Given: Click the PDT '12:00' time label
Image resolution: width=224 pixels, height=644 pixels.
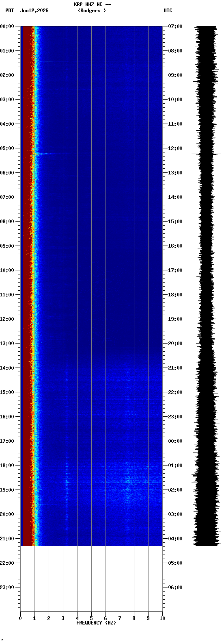Looking at the screenshot, I should pyautogui.click(x=7, y=319).
